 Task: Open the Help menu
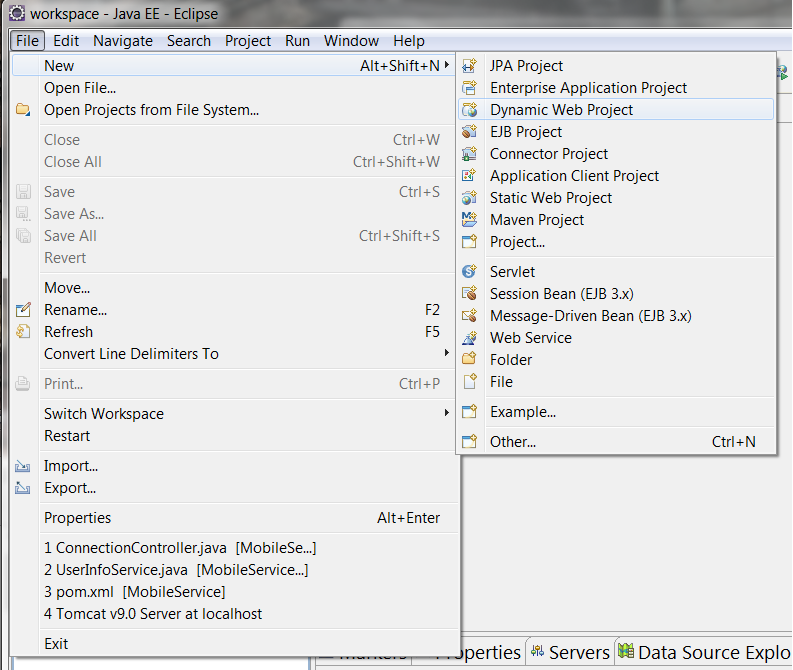click(x=409, y=41)
